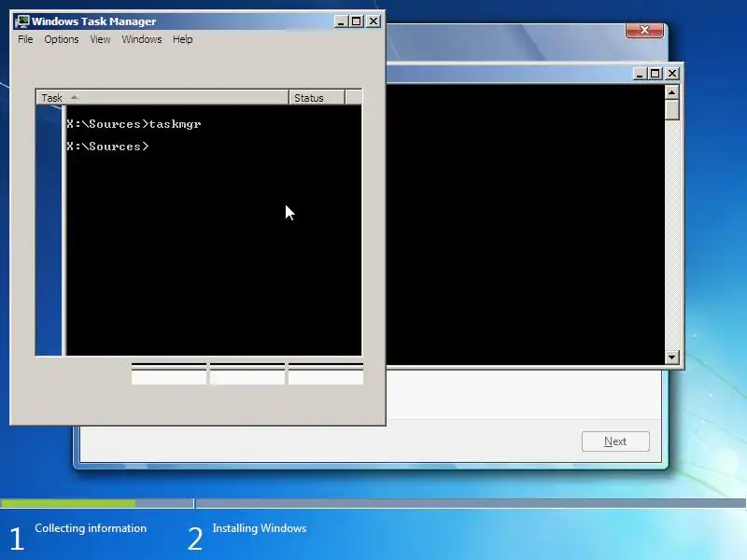The height and width of the screenshot is (560, 747).
Task: Click the 'X:\Sources>taskmgr' command line text
Action: 134,124
